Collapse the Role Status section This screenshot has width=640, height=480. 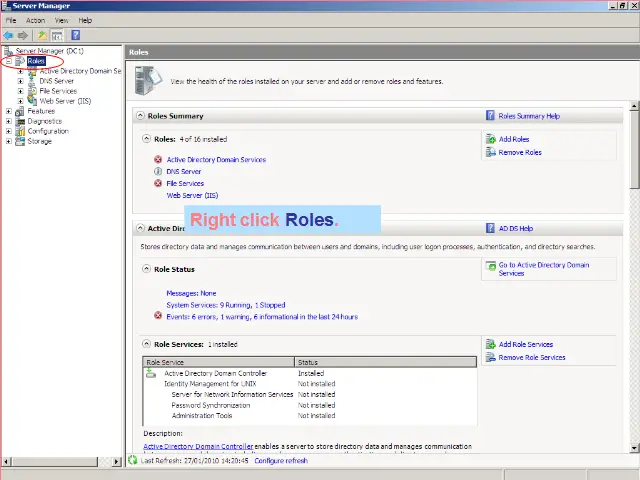tap(148, 269)
